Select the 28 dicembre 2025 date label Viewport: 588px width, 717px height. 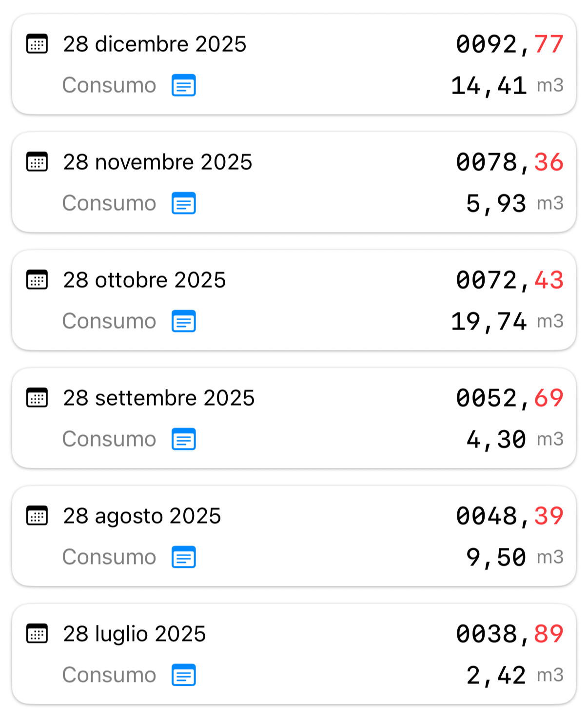[155, 44]
